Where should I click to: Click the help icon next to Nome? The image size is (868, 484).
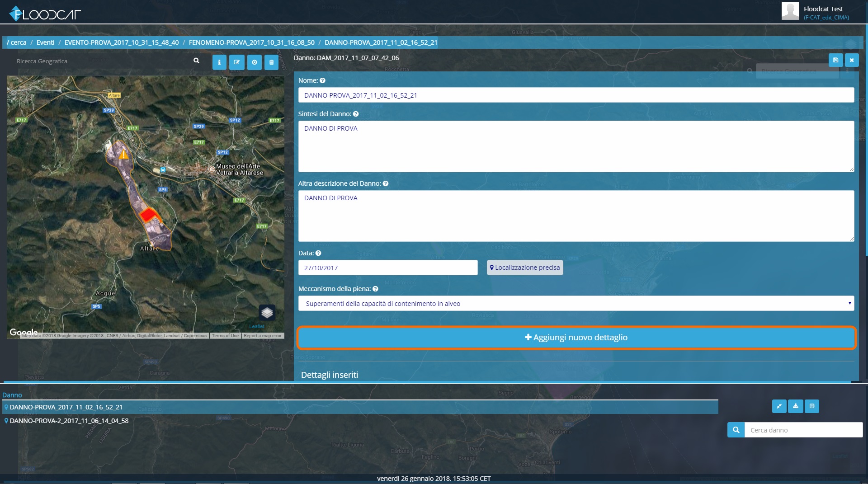[322, 80]
